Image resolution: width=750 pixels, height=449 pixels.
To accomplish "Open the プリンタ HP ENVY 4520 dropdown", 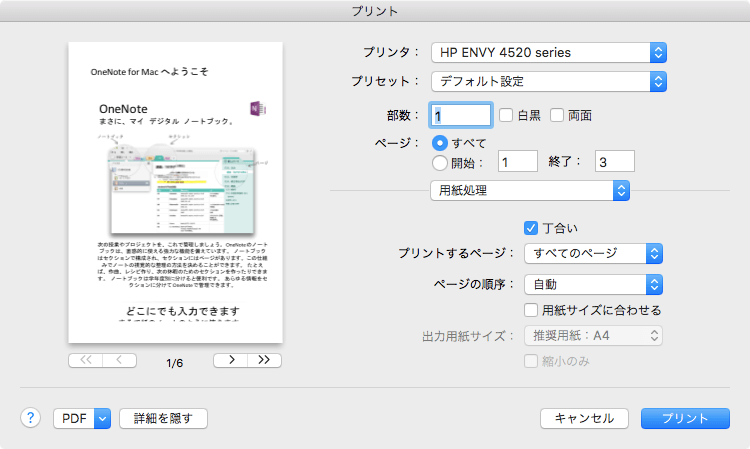I will [x=549, y=53].
